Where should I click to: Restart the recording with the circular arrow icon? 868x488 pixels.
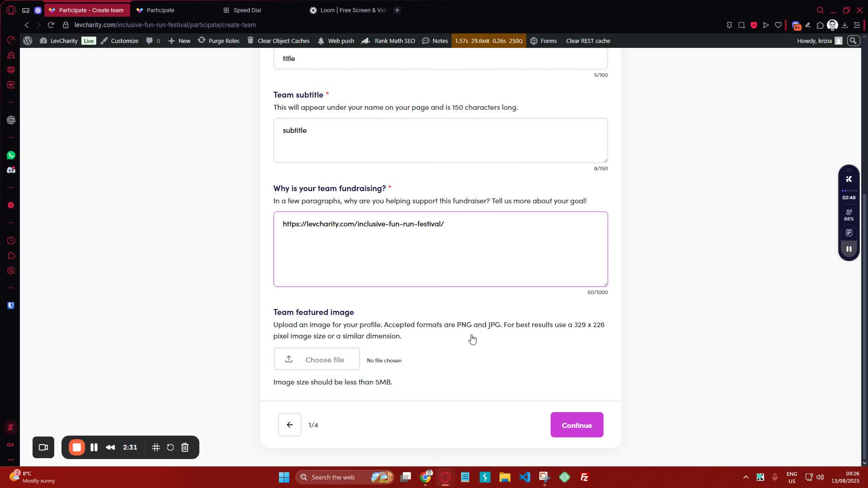coord(170,447)
